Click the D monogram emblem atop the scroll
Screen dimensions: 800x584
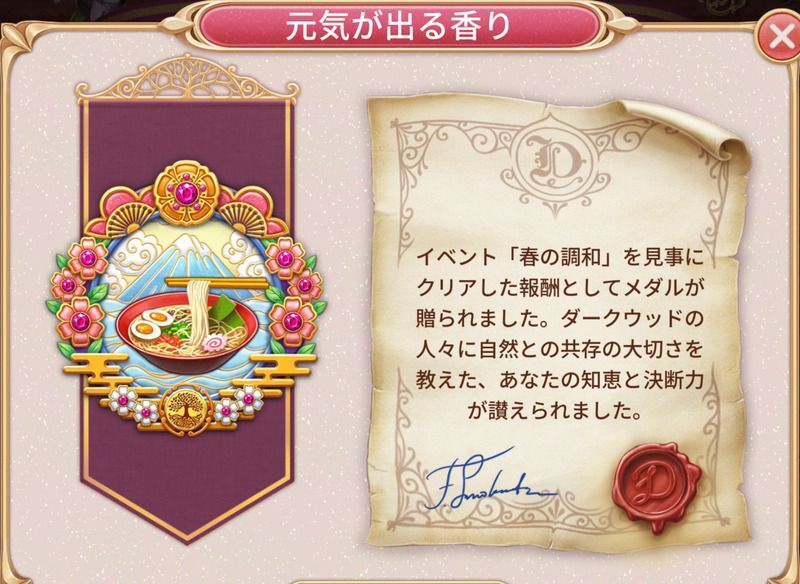[x=556, y=162]
